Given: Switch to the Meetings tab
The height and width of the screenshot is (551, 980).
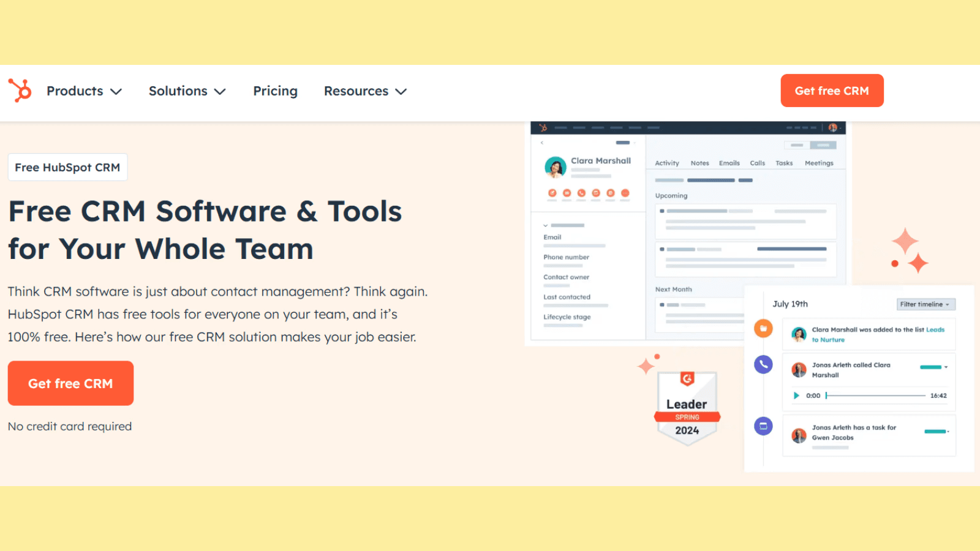Looking at the screenshot, I should click(819, 163).
